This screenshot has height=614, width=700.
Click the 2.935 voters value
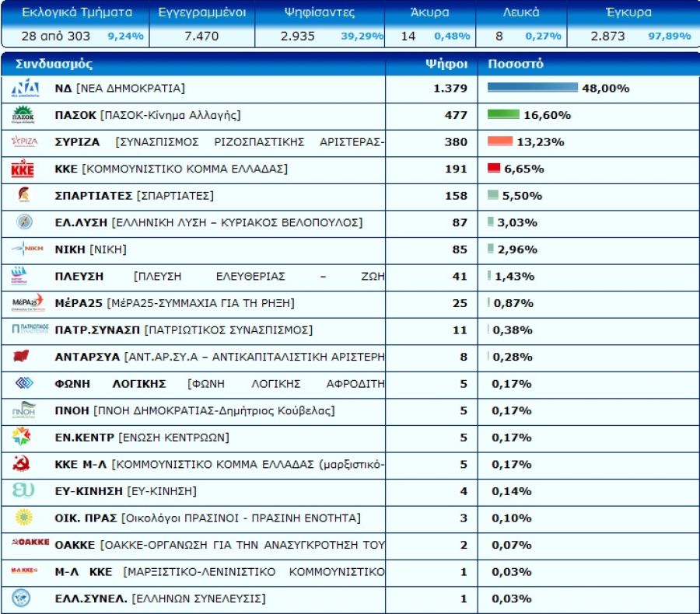(298, 37)
